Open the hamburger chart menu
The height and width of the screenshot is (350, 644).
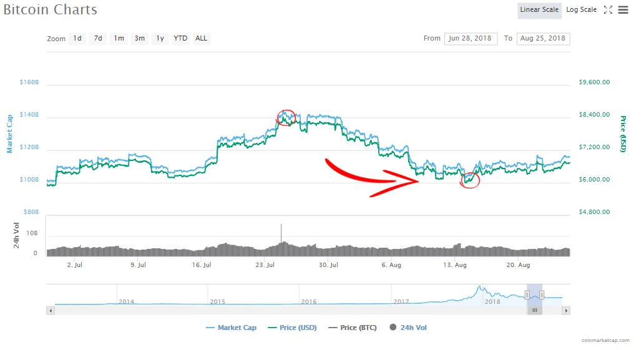pyautogui.click(x=623, y=10)
